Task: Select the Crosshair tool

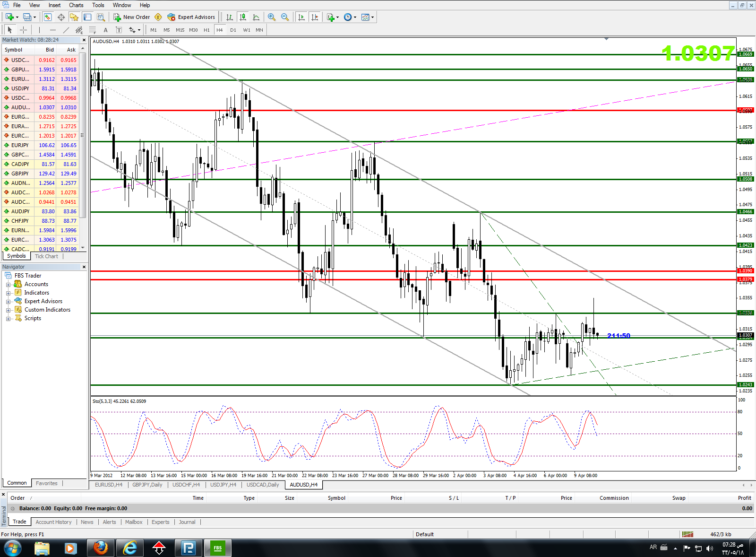Action: tap(23, 30)
